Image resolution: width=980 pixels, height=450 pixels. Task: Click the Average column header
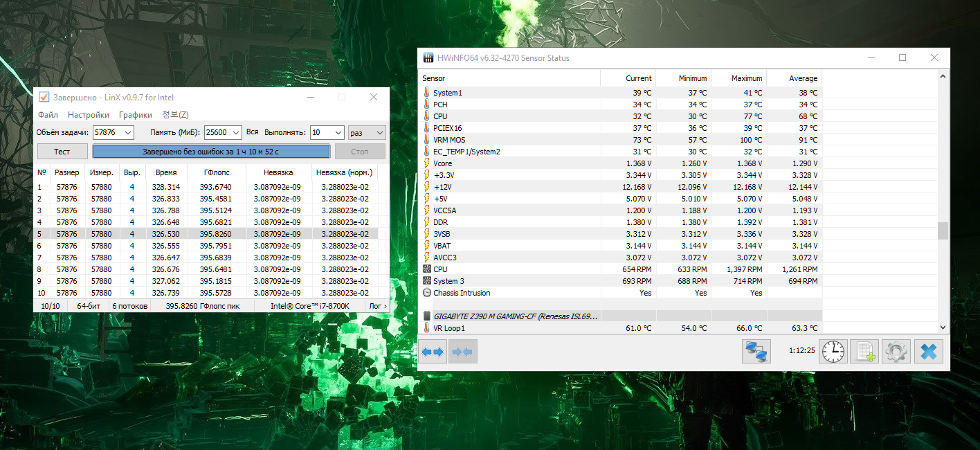pos(794,78)
